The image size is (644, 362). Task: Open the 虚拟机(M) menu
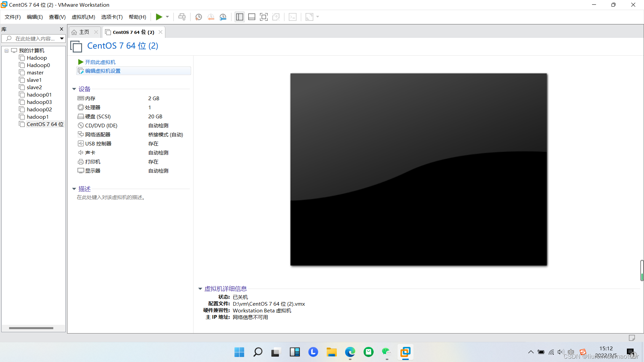(83, 17)
